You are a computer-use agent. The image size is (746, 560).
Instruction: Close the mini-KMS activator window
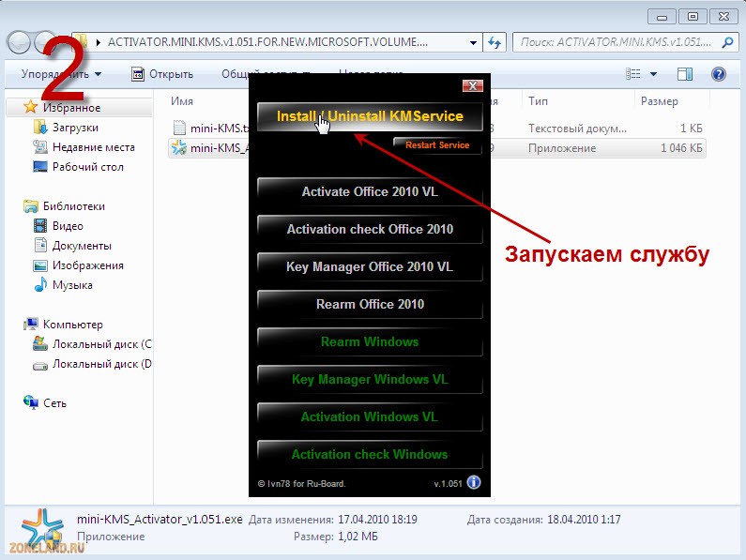472,85
